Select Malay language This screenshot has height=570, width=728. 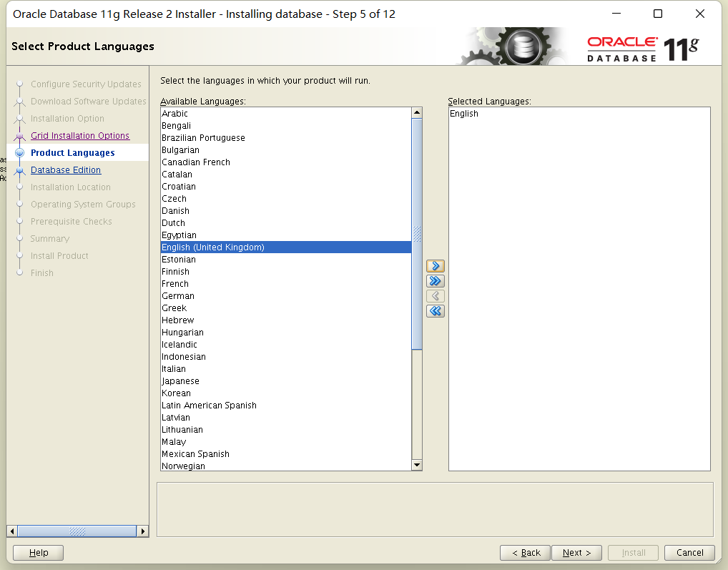(x=286, y=442)
